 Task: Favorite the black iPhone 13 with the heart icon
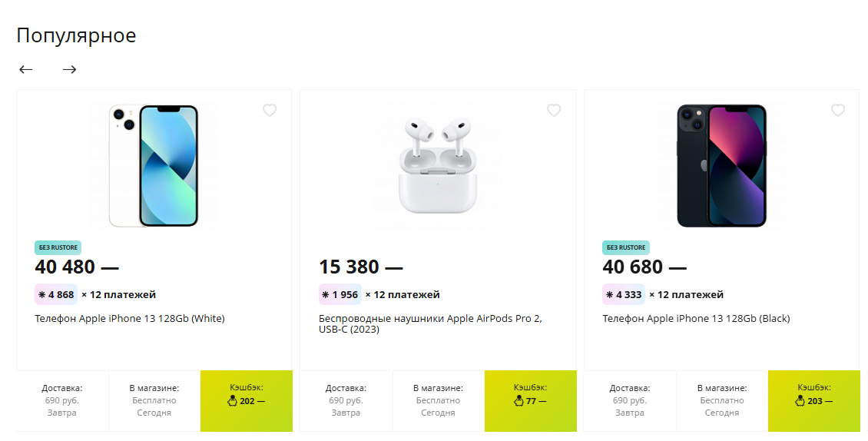pyautogui.click(x=838, y=111)
